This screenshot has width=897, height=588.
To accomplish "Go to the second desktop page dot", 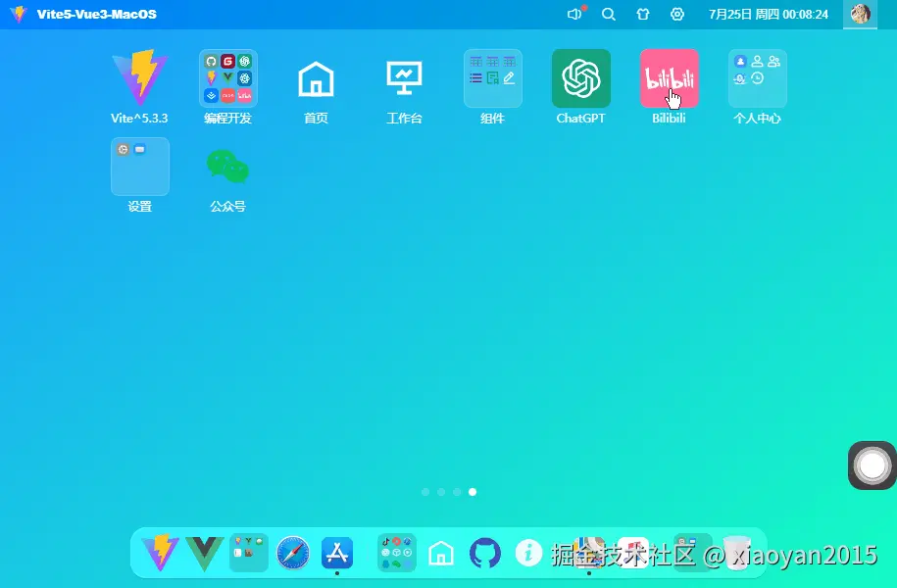I will (441, 492).
